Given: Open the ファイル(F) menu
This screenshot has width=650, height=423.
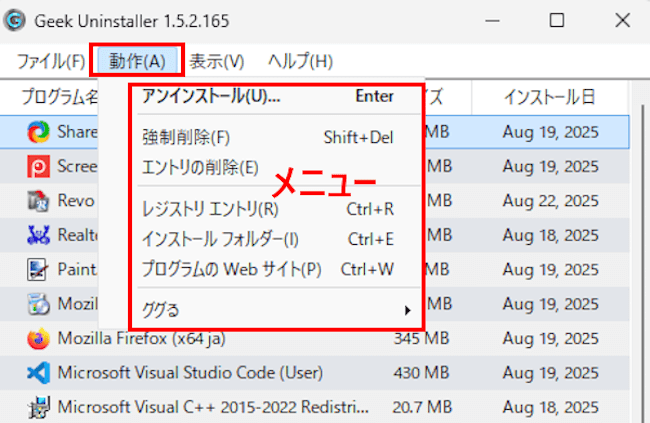Looking at the screenshot, I should tap(51, 61).
